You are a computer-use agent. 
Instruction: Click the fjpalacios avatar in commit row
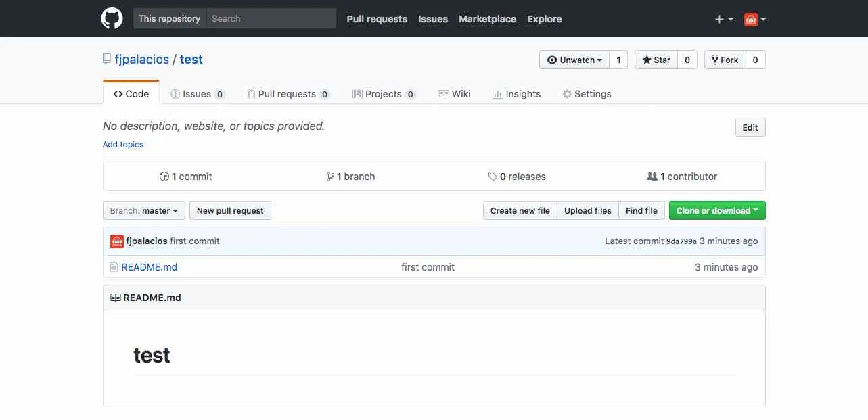coord(116,241)
